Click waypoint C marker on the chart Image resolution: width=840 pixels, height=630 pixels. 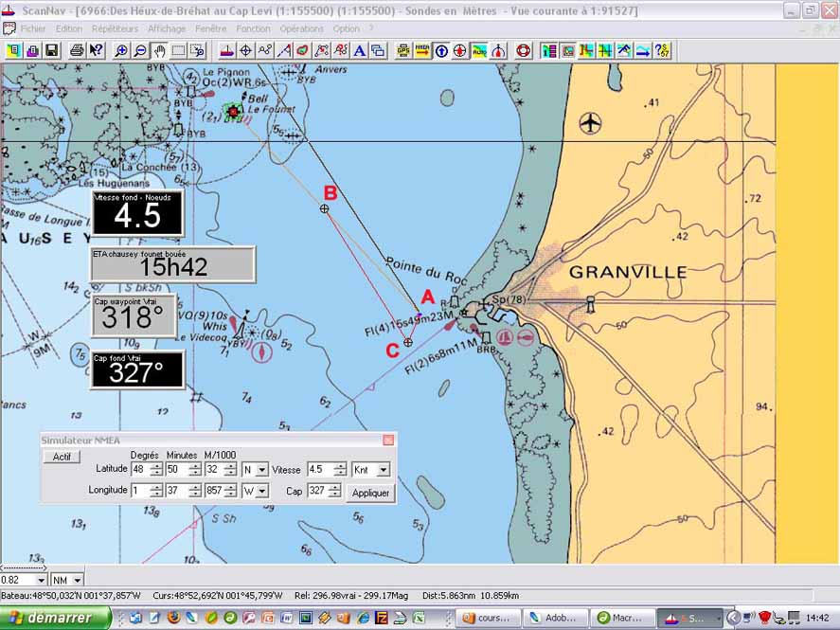(x=408, y=342)
